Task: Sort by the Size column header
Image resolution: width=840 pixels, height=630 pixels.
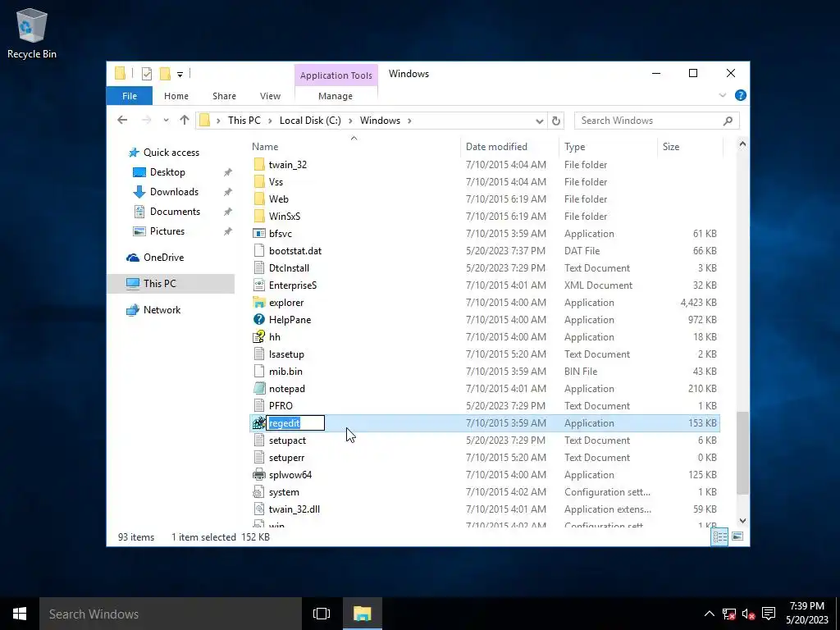Action: [671, 147]
